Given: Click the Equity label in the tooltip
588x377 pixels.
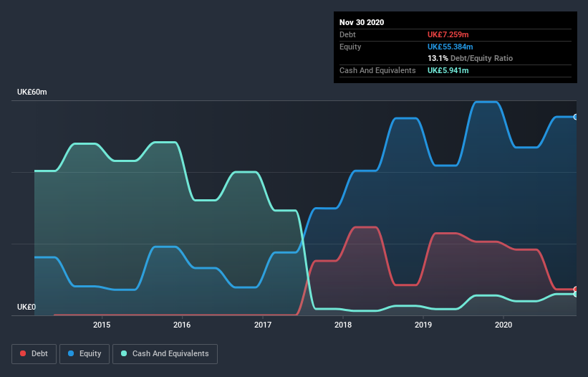Looking at the screenshot, I should (x=350, y=47).
